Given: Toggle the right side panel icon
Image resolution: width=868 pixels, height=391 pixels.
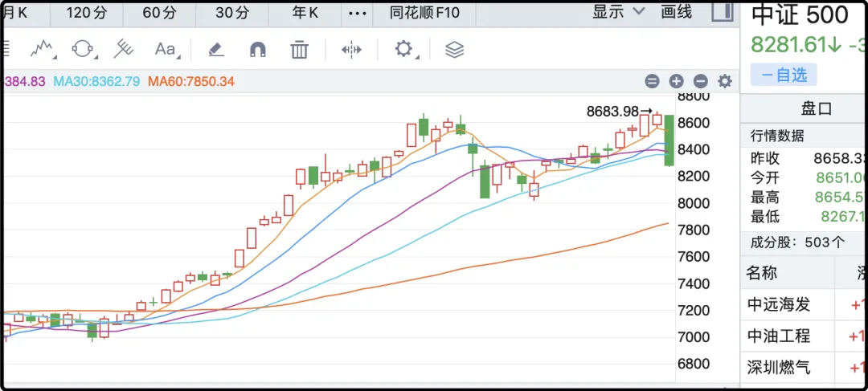Looking at the screenshot, I should (723, 11).
